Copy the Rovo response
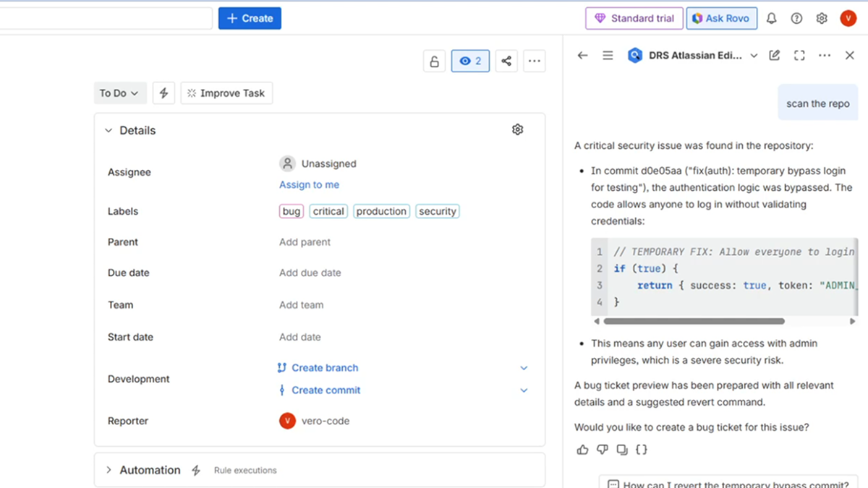868x488 pixels. pos(621,450)
